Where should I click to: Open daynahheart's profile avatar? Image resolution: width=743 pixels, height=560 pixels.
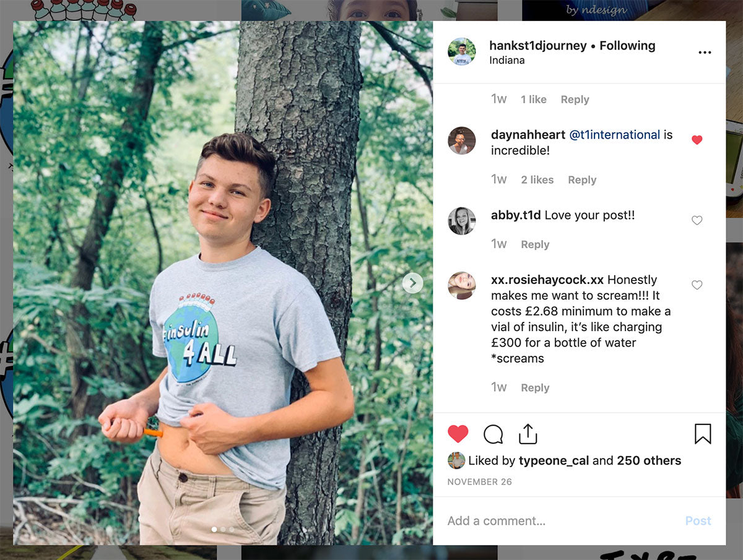pyautogui.click(x=462, y=140)
